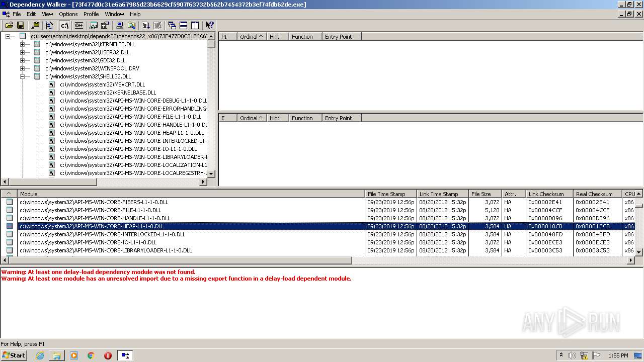The width and height of the screenshot is (644, 362).
Task: Sort exports by Entry Point column header
Action: point(342,118)
